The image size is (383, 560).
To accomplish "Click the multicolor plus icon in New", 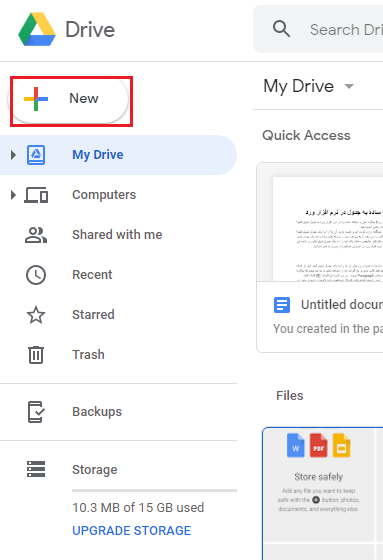I will pos(36,99).
